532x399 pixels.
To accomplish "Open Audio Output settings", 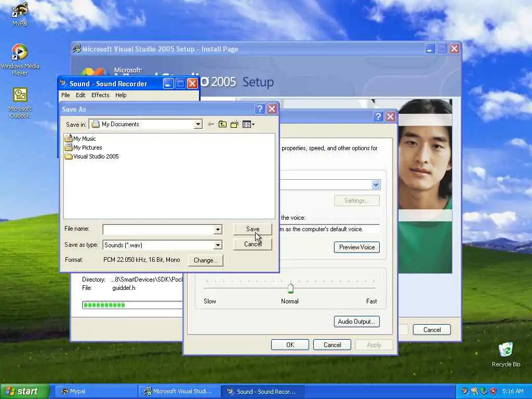I will (x=357, y=322).
